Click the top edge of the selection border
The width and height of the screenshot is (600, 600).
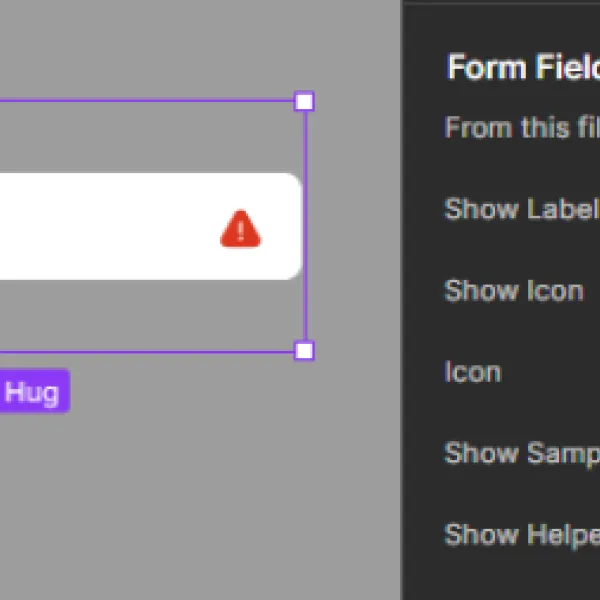tap(147, 101)
